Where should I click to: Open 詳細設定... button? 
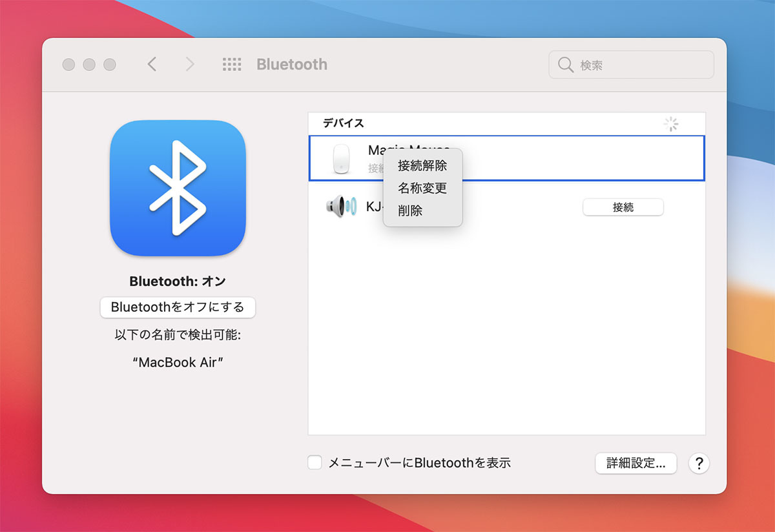[x=635, y=463]
